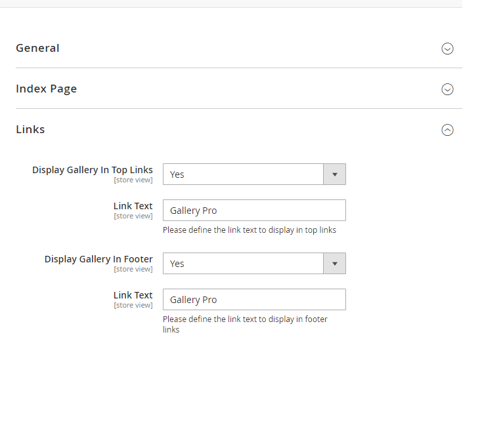Expand the Index Page chevron icon
This screenshot has width=480, height=448.
tap(447, 89)
